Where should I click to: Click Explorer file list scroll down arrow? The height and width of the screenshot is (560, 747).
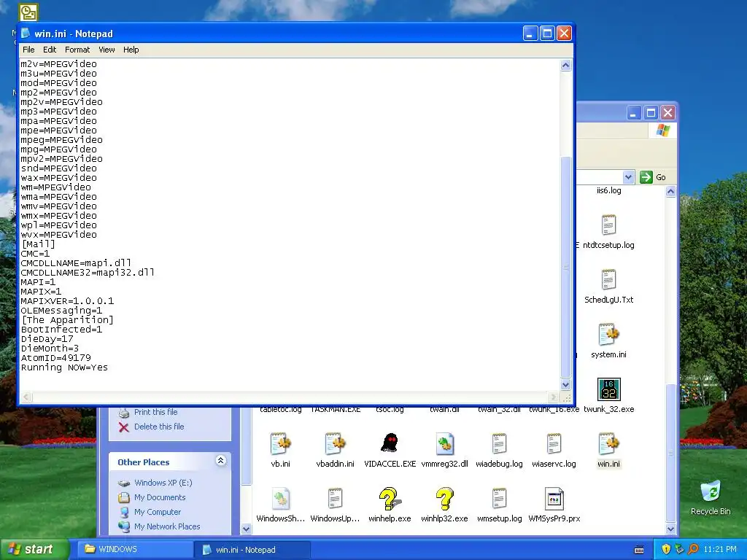click(670, 529)
